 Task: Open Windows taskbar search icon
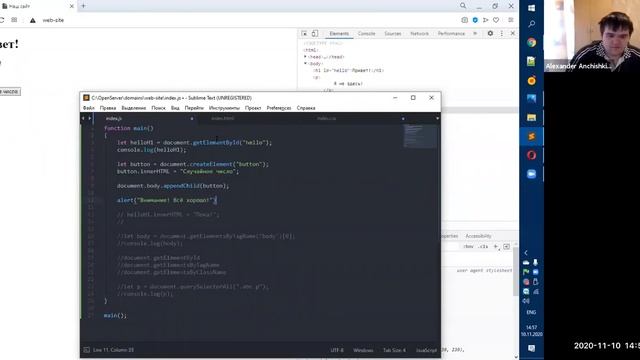pos(531,24)
